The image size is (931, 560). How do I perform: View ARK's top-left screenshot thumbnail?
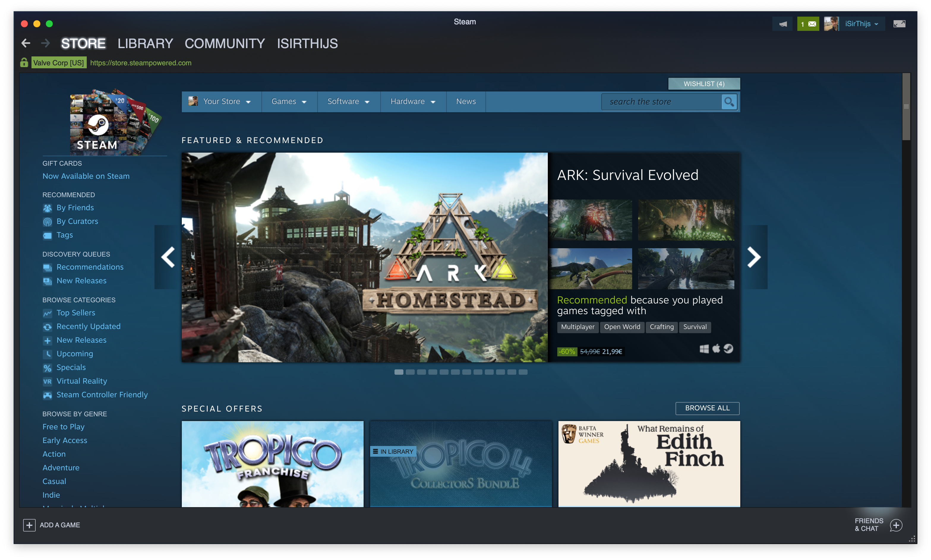(x=591, y=220)
